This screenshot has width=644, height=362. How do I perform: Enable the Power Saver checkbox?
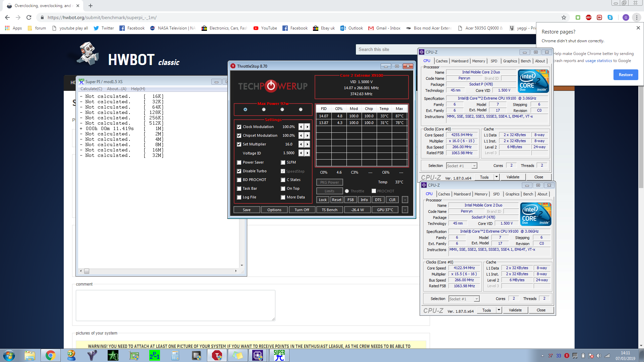pyautogui.click(x=239, y=162)
